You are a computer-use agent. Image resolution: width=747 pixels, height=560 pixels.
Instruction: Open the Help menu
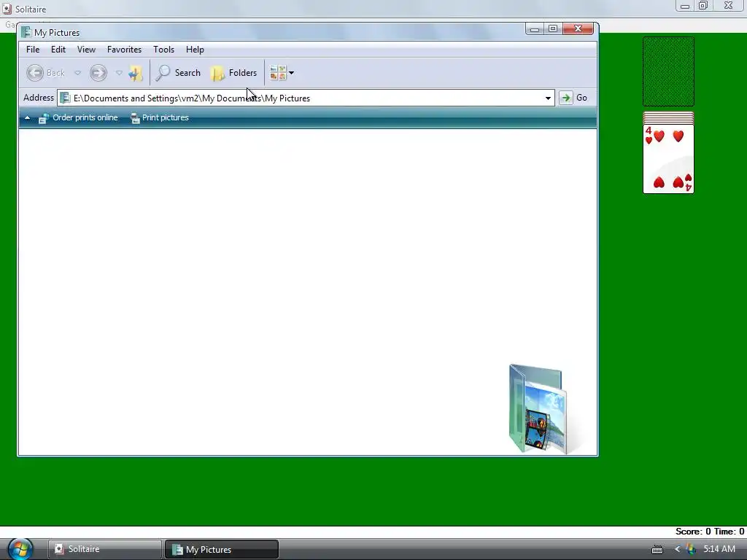pos(195,50)
